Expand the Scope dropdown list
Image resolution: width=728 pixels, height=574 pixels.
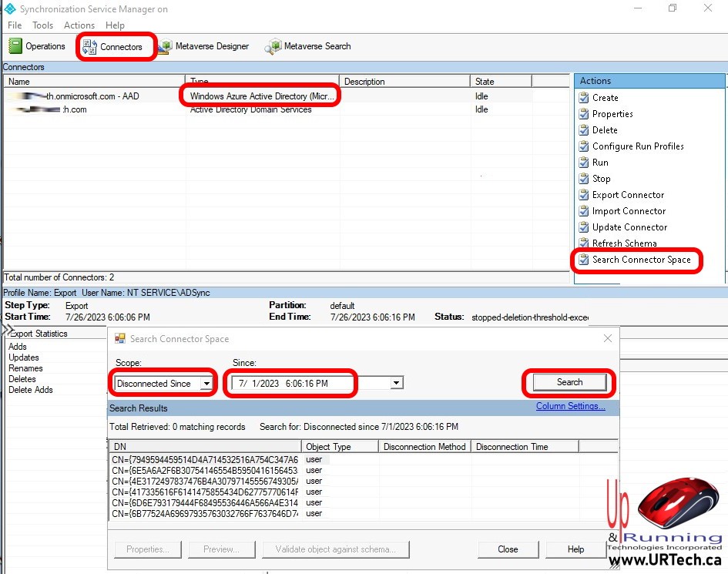tap(206, 384)
